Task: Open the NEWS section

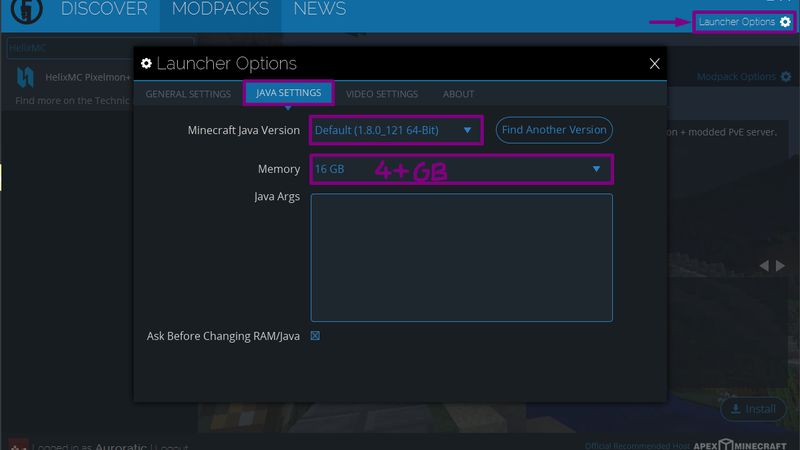Action: [320, 9]
